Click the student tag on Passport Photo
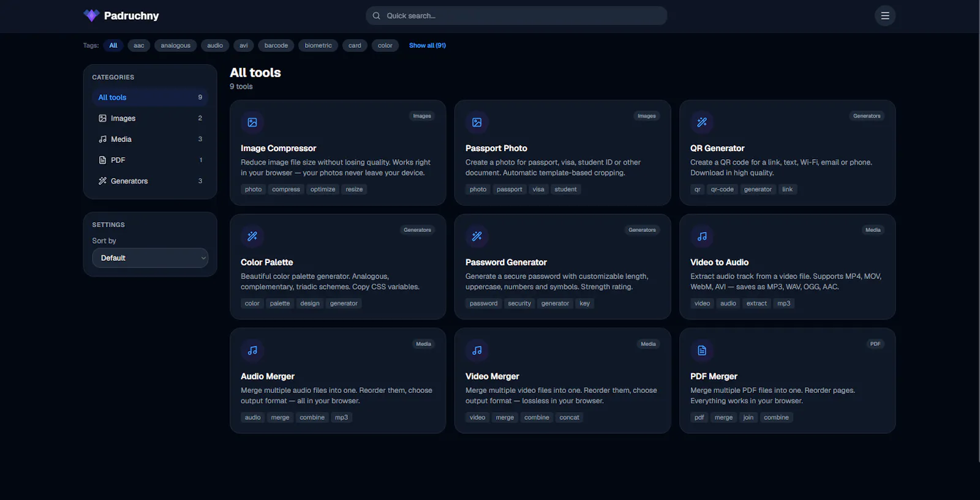 pyautogui.click(x=565, y=189)
